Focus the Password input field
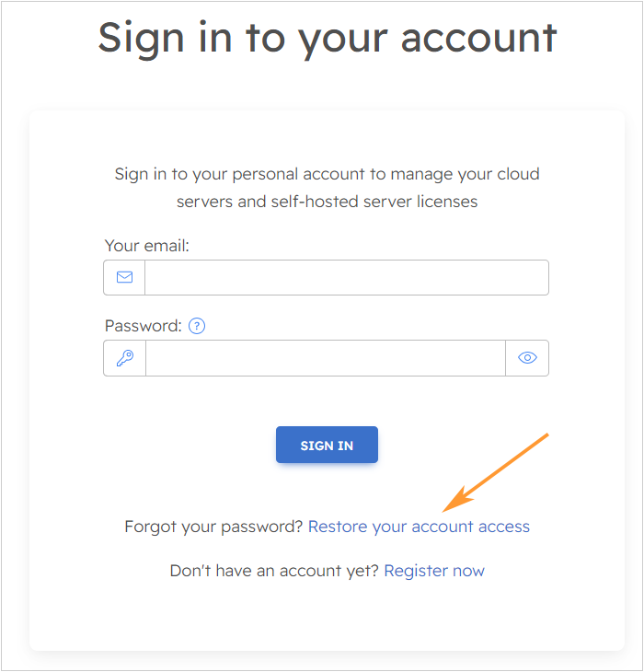Image resolution: width=644 pixels, height=672 pixels. click(x=325, y=358)
